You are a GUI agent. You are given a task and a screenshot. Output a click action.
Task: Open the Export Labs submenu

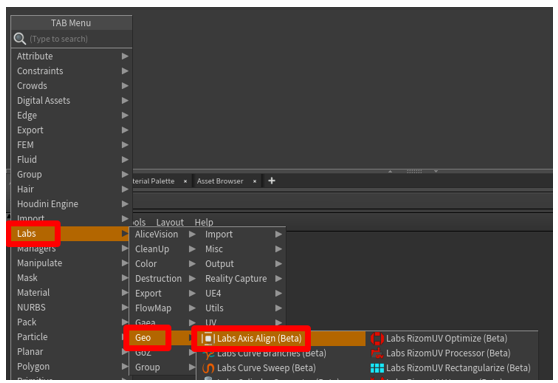165,293
